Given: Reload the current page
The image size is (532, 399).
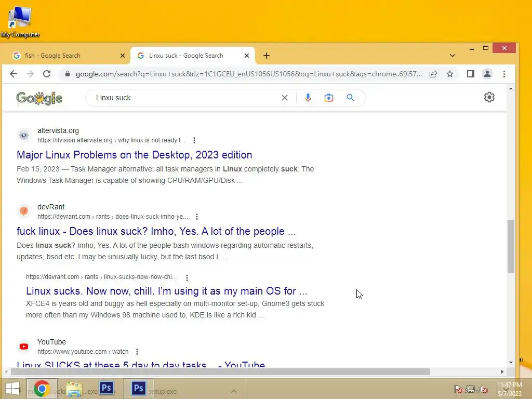Looking at the screenshot, I should [x=47, y=74].
